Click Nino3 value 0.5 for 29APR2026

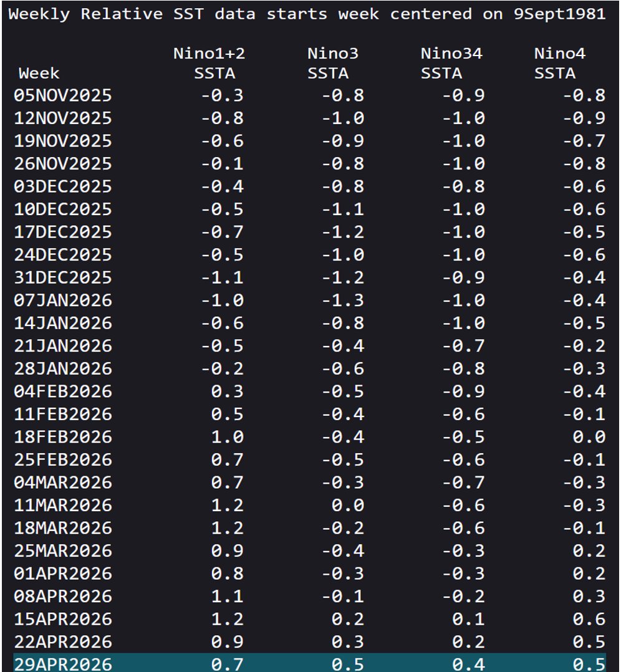[x=348, y=664]
